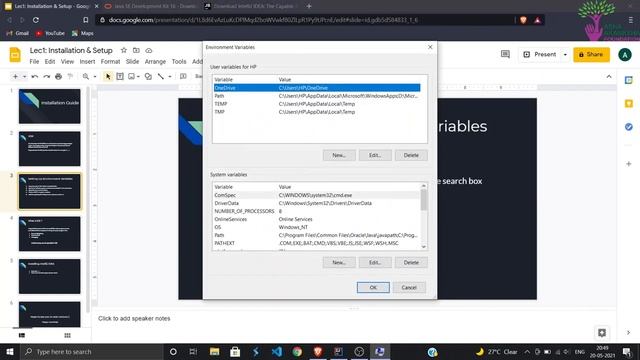Select TEMP user variable row
640x360 pixels.
pos(317,104)
